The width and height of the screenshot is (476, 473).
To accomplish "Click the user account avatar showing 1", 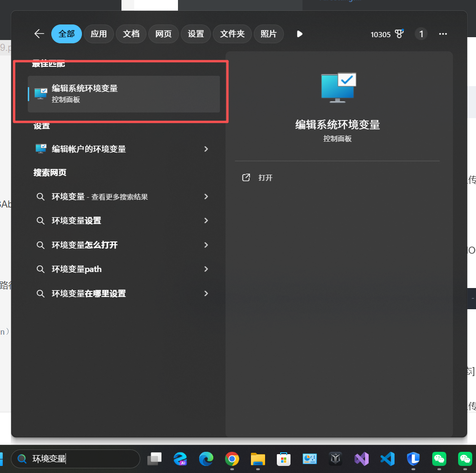I will (421, 33).
